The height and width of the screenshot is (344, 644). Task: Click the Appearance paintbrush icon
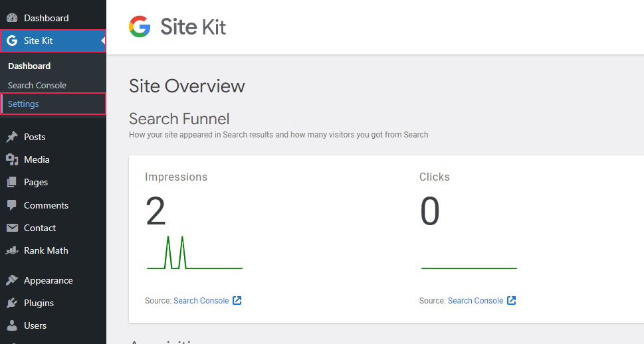(x=12, y=280)
